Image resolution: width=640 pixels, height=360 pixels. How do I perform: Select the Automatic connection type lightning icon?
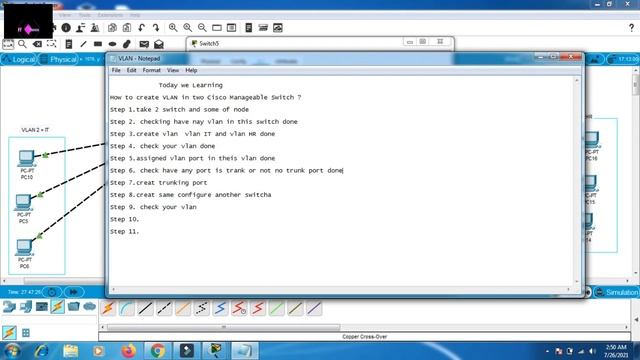108,308
